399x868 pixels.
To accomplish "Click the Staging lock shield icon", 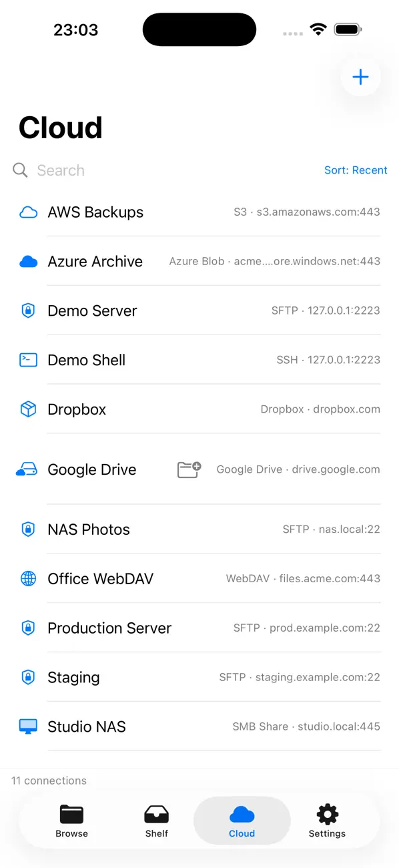I will coord(28,678).
